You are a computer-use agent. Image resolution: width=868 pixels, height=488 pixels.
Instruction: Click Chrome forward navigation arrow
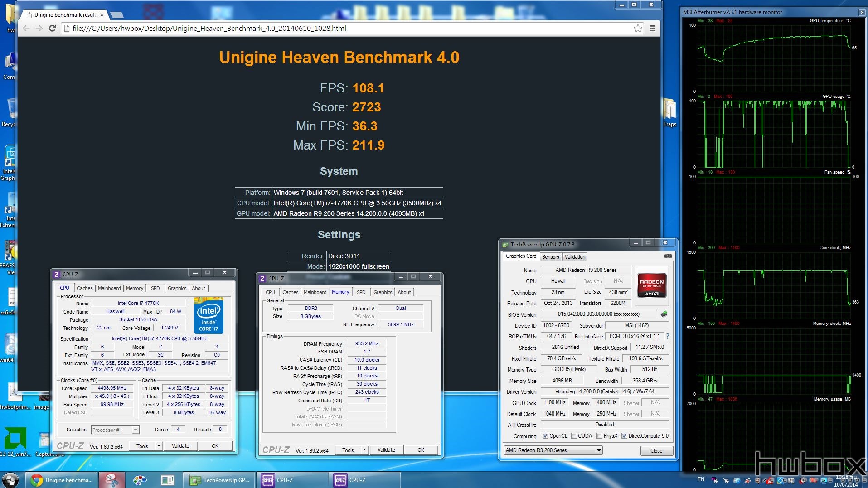point(39,28)
